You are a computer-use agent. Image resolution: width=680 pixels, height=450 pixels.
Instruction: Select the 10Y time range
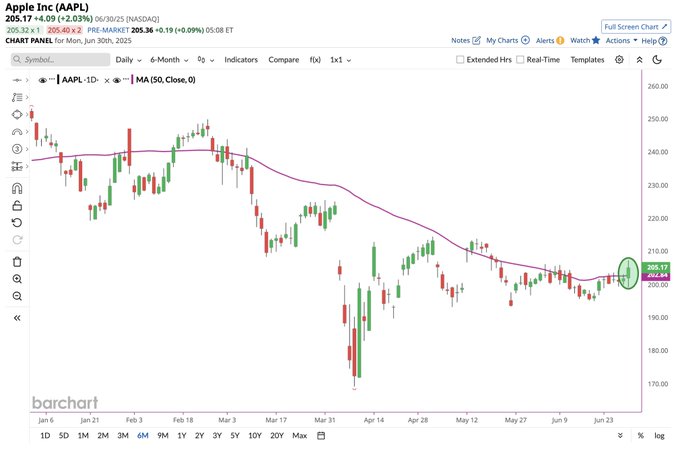255,436
